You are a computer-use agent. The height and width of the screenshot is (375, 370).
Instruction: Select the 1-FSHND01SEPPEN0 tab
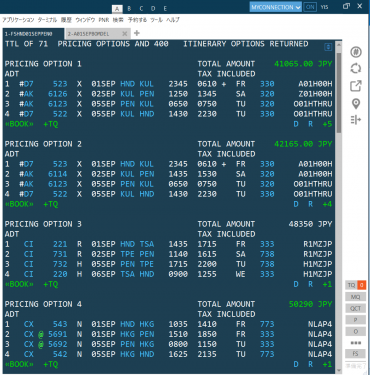pos(33,34)
